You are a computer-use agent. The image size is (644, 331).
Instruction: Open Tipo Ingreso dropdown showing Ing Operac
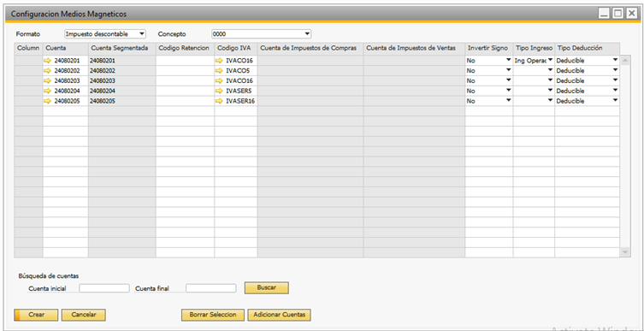(x=551, y=61)
